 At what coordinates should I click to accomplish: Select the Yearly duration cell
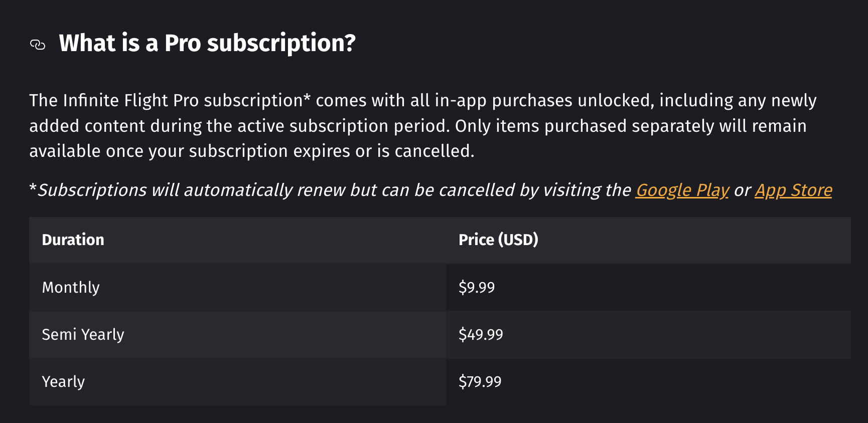[63, 381]
